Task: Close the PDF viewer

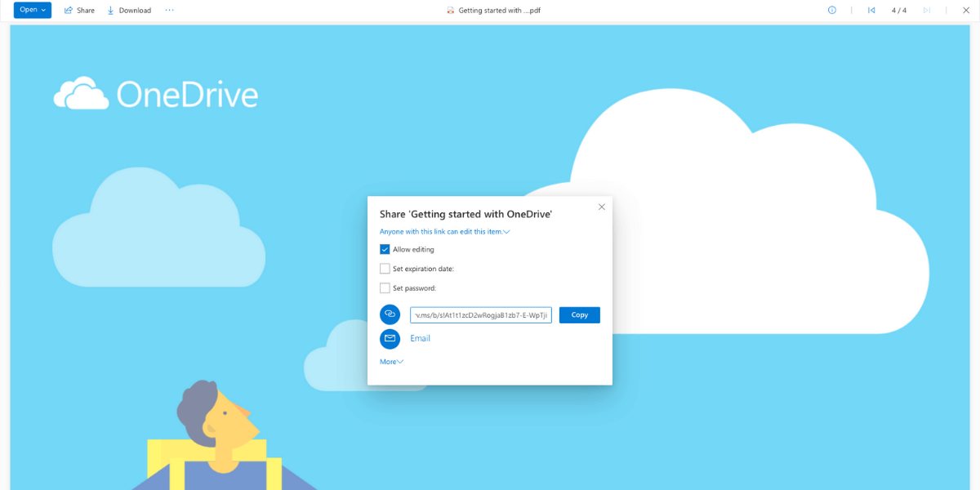Action: (x=966, y=10)
